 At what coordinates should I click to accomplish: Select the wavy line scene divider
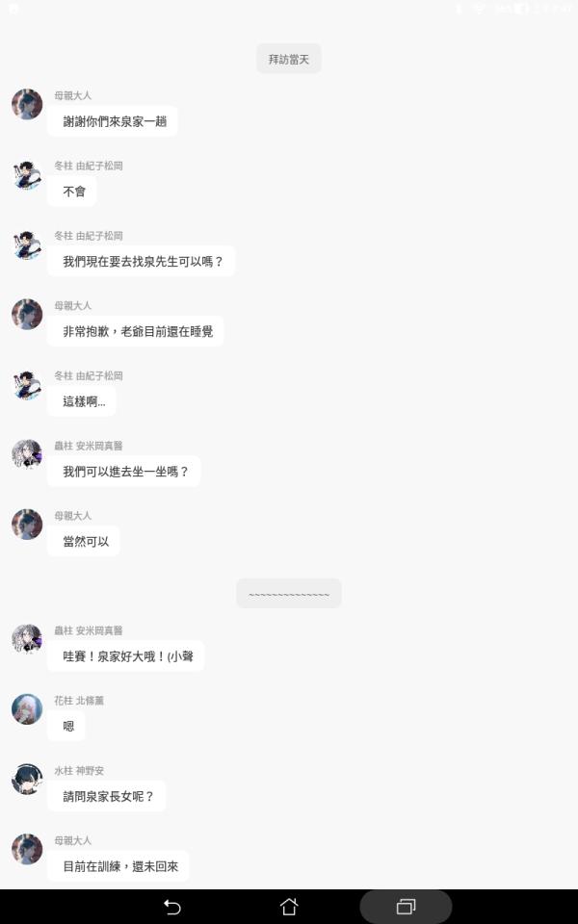coord(289,594)
